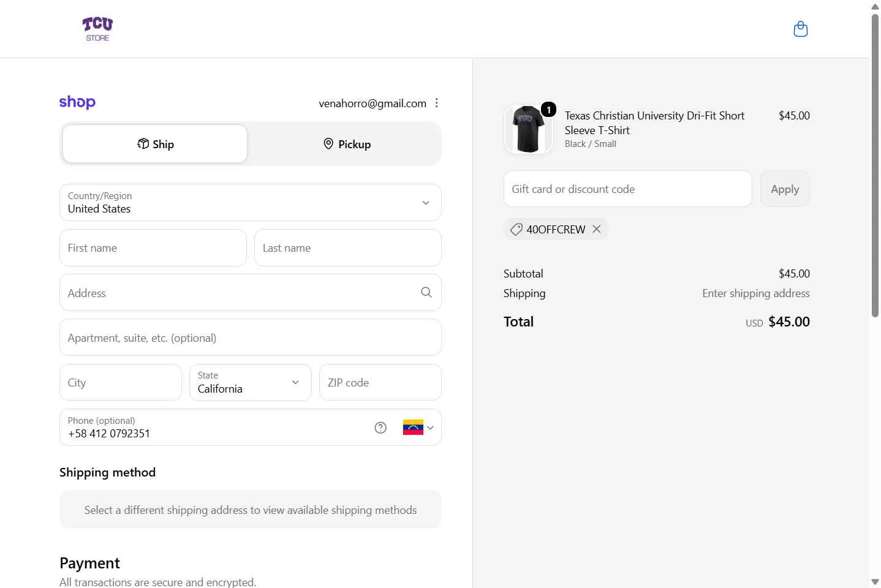Click the Apartment, suite, etc. field

(x=251, y=337)
